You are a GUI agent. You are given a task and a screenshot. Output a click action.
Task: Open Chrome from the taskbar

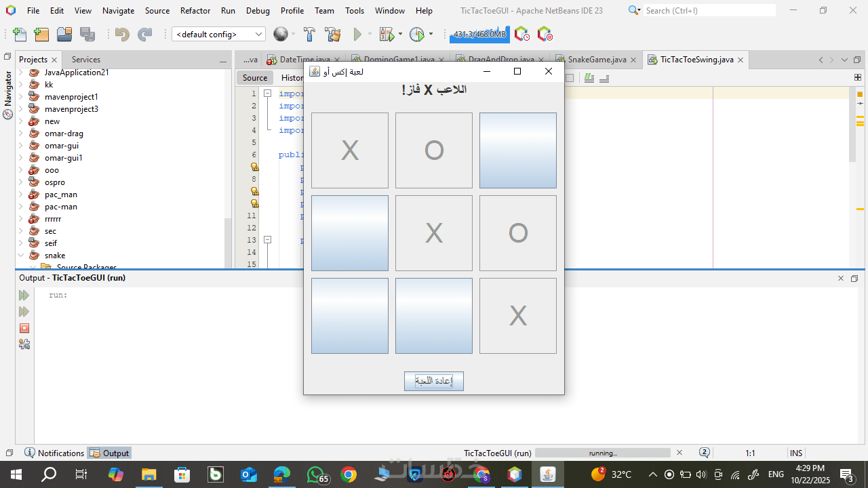click(x=349, y=474)
